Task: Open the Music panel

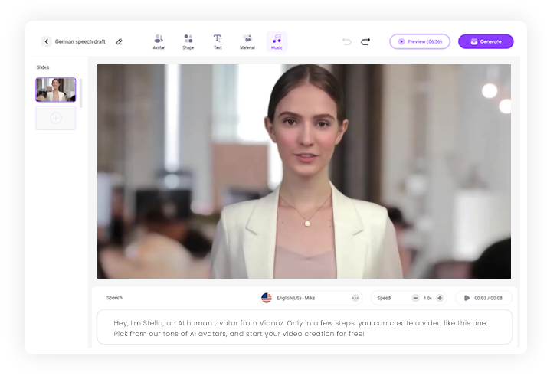Action: (x=277, y=41)
